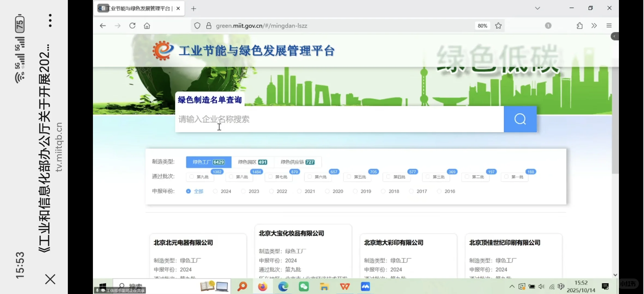Bookmark this page via the star icon
The width and height of the screenshot is (644, 294).
pos(498,26)
